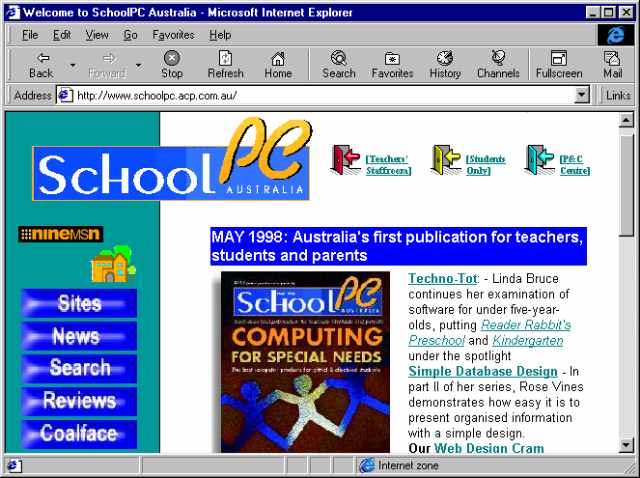Open the Forward button history dropdown arrow
Image resolution: width=640 pixels, height=478 pixels.
pos(138,65)
